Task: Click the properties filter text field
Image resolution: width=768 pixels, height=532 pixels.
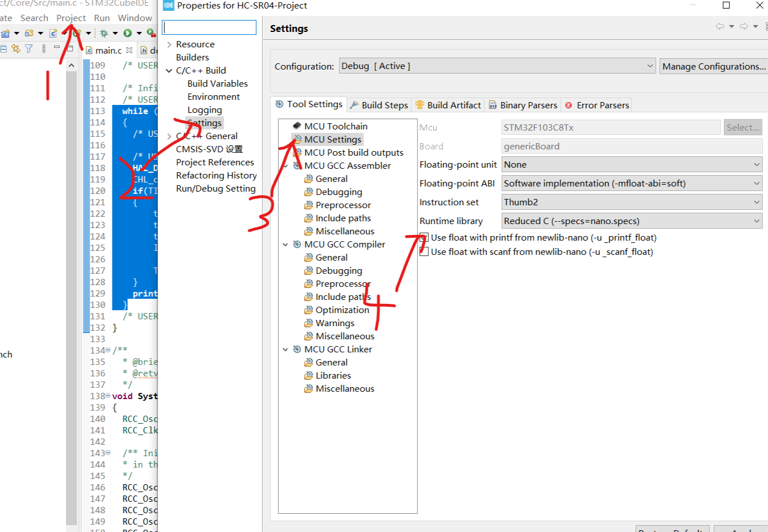Action: pyautogui.click(x=209, y=27)
